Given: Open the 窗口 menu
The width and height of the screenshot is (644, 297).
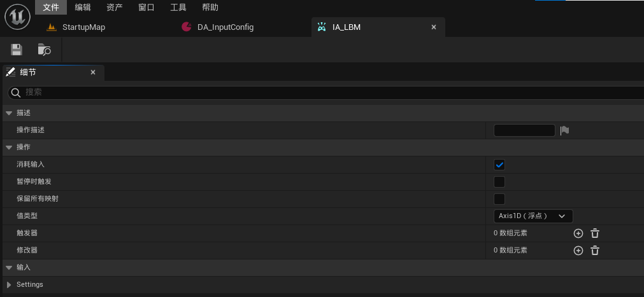Looking at the screenshot, I should pyautogui.click(x=147, y=8).
